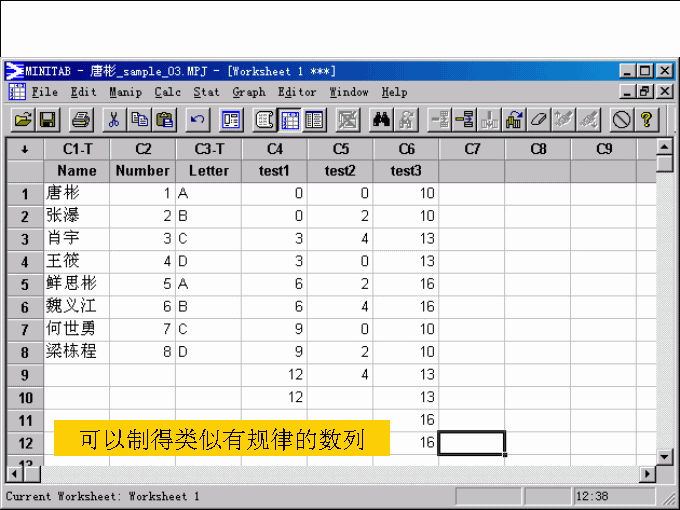Click the Save floppy disk icon
The width and height of the screenshot is (680, 510).
[46, 120]
